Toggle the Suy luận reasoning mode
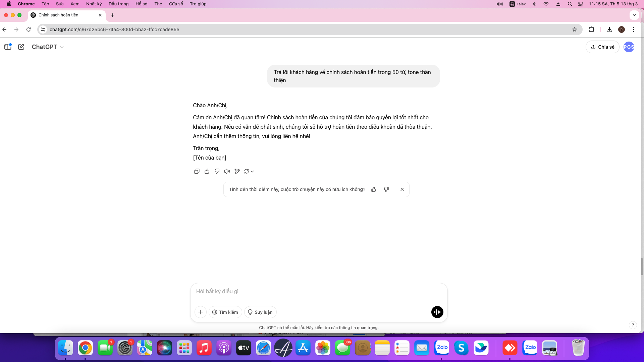 click(260, 312)
